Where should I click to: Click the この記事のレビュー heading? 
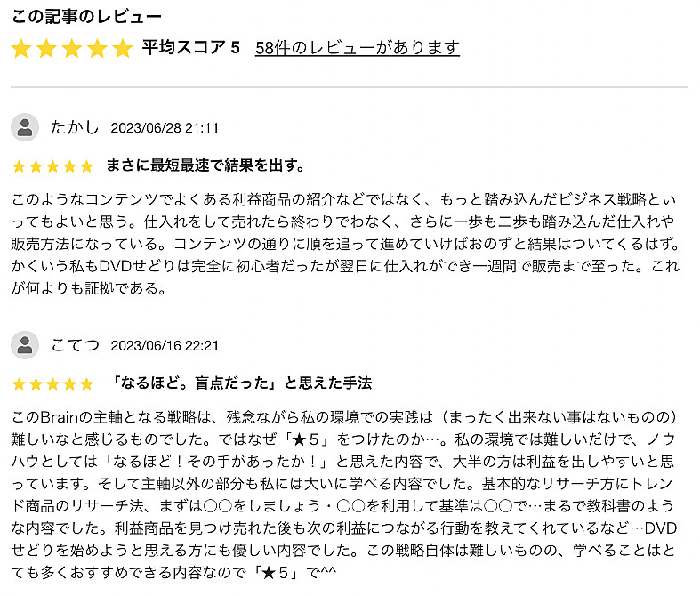coord(85,17)
